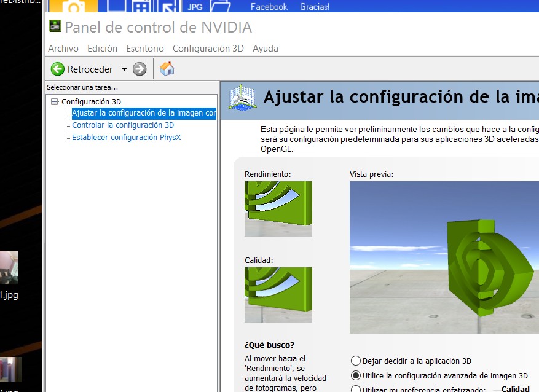Go to the Home page icon
Screen dimensions: 539x392
coord(167,69)
